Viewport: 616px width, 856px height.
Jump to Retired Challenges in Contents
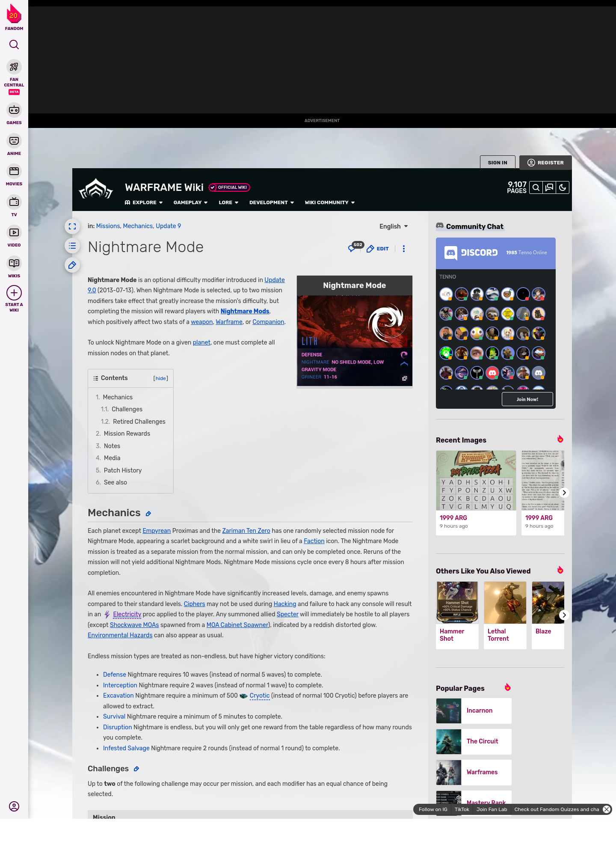tap(139, 422)
